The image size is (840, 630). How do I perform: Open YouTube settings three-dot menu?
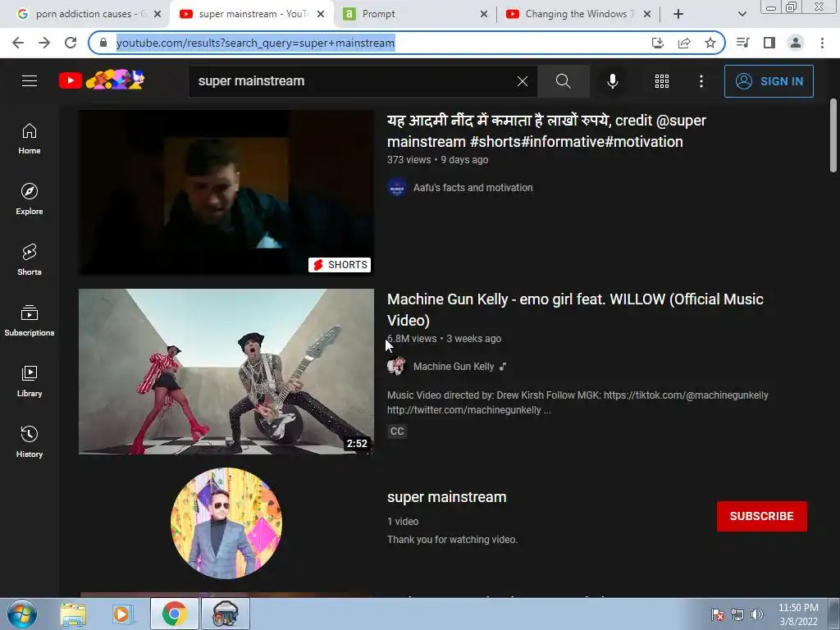pyautogui.click(x=701, y=81)
